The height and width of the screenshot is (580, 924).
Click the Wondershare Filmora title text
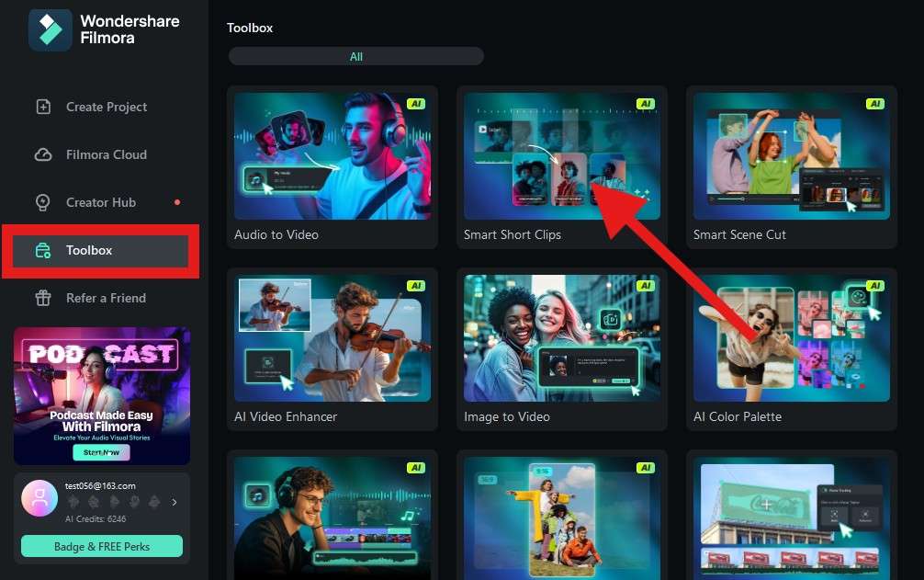click(x=130, y=29)
